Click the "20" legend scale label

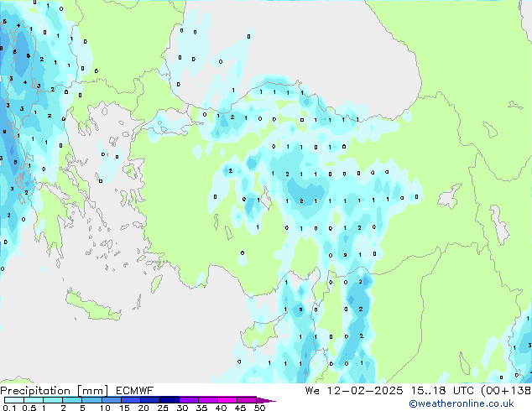[x=143, y=408]
